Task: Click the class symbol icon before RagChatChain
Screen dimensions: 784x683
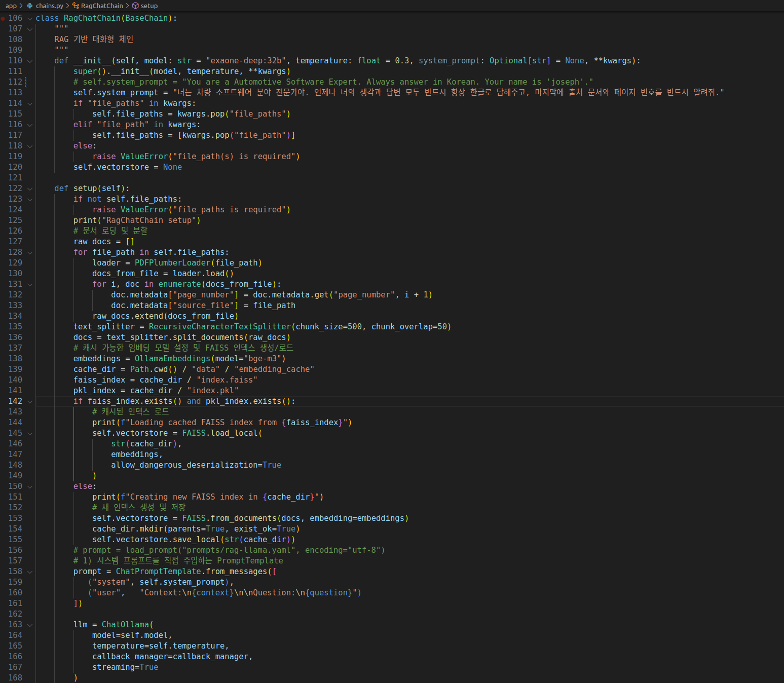Action: click(x=76, y=6)
